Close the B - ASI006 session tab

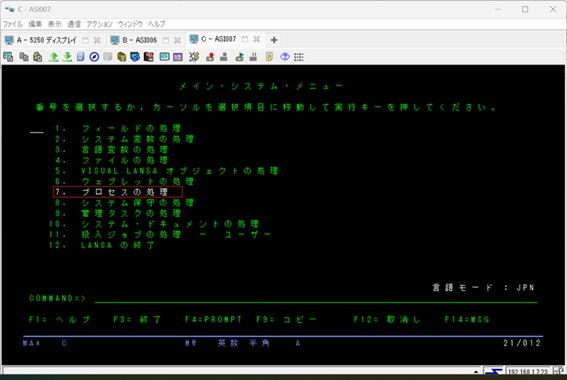point(177,40)
